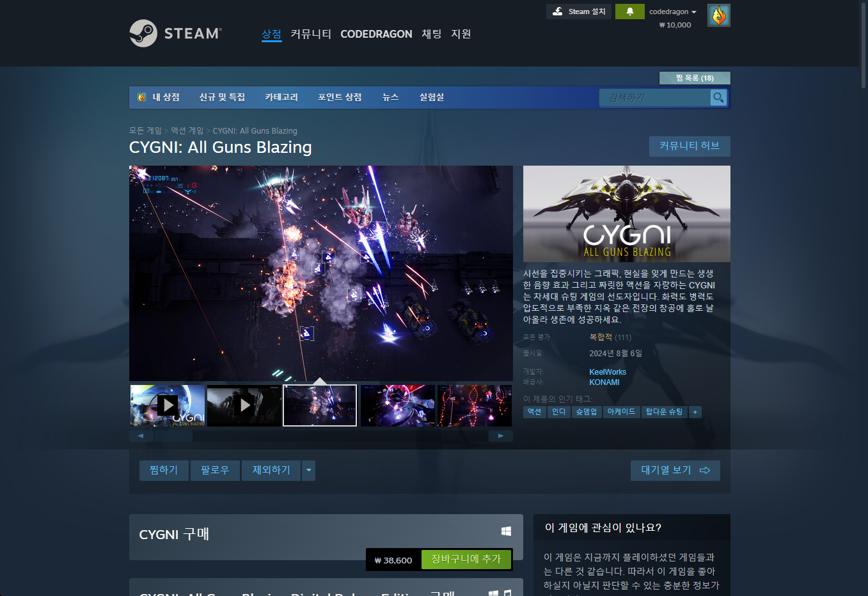
Task: Open the KeelWorks developer link
Action: (x=608, y=372)
